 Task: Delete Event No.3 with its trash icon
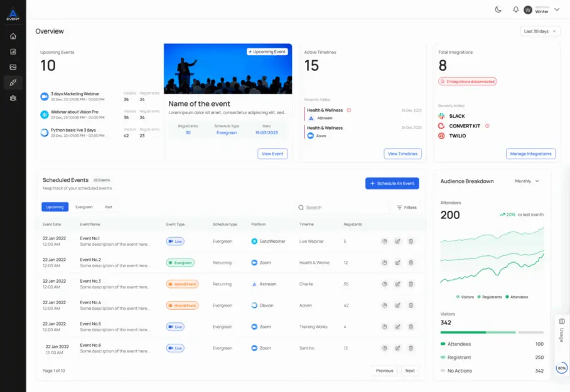411,283
